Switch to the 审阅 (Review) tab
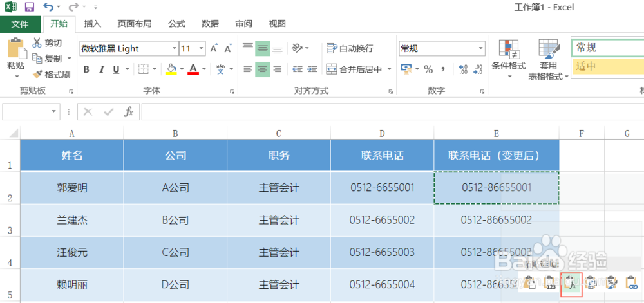 coord(243,24)
